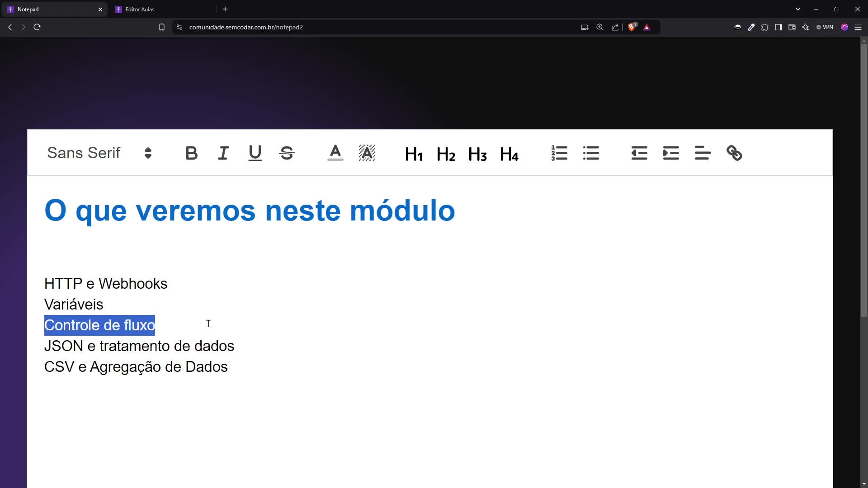The image size is (868, 488).
Task: Toggle underline formatting
Action: tap(255, 153)
